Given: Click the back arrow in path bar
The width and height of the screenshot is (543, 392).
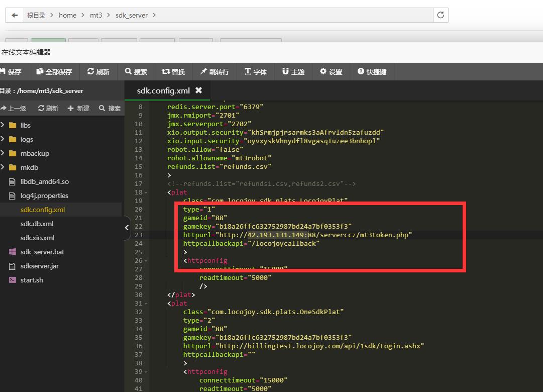Looking at the screenshot, I should pyautogui.click(x=15, y=15).
